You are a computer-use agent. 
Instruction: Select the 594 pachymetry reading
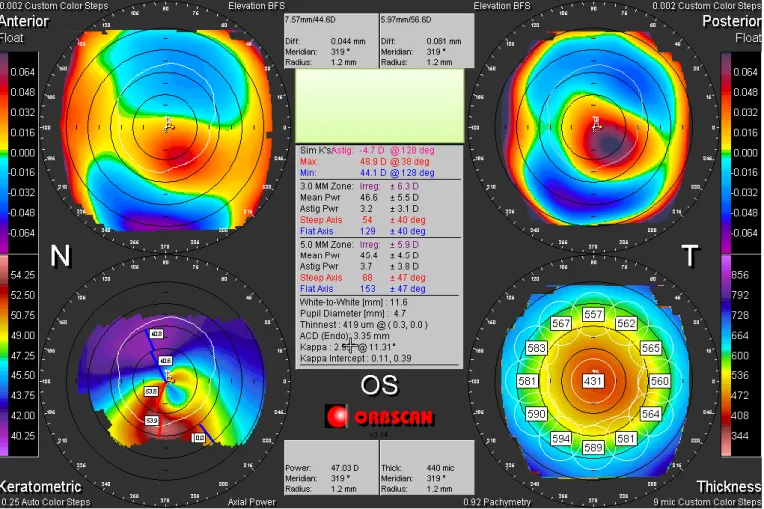pyautogui.click(x=561, y=438)
